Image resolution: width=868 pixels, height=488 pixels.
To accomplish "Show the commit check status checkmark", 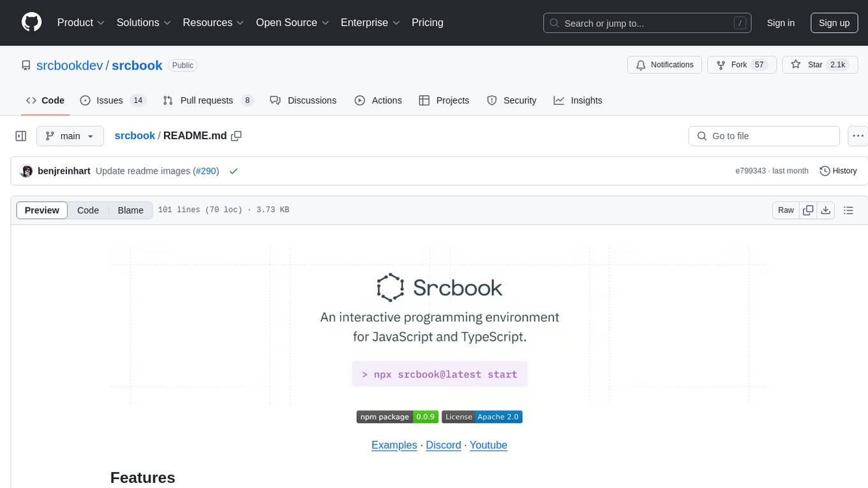I will pyautogui.click(x=234, y=171).
